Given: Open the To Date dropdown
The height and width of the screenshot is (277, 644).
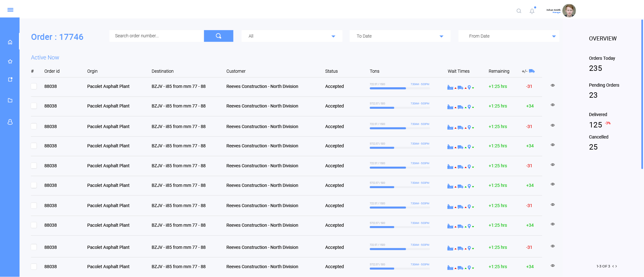Looking at the screenshot, I should 399,36.
